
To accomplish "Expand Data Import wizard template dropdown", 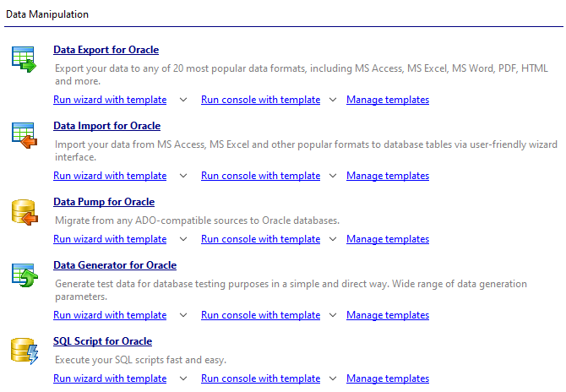I will click(183, 176).
